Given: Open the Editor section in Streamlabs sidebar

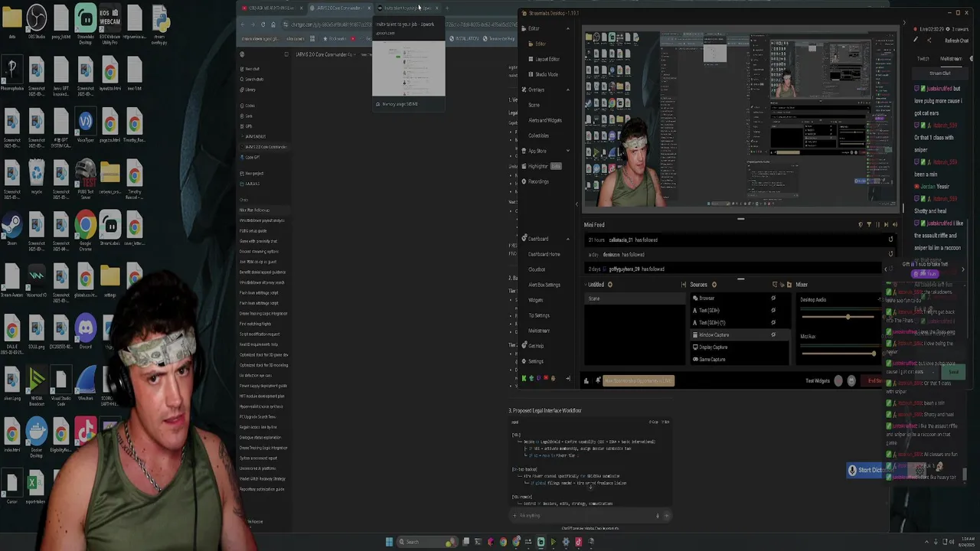Looking at the screenshot, I should (534, 28).
